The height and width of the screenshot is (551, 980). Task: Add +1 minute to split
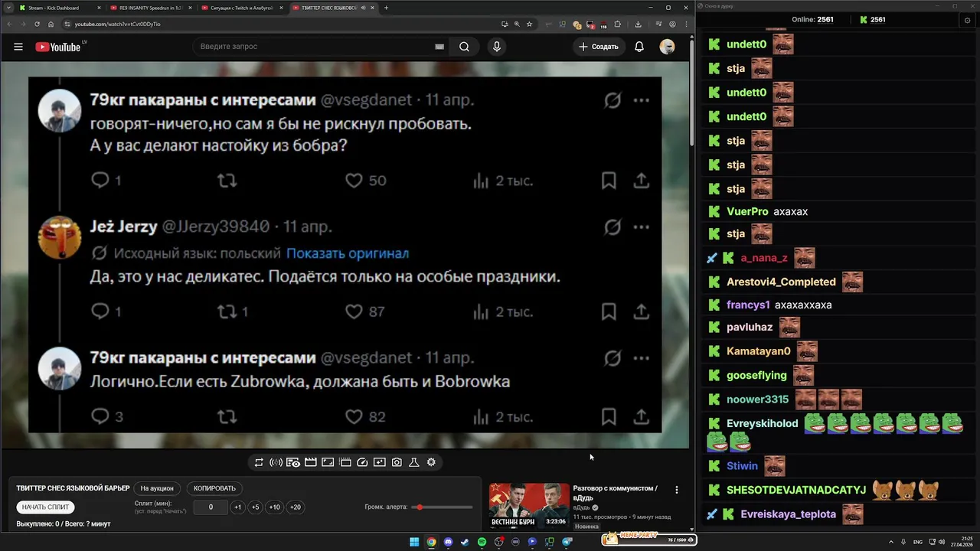pyautogui.click(x=237, y=507)
